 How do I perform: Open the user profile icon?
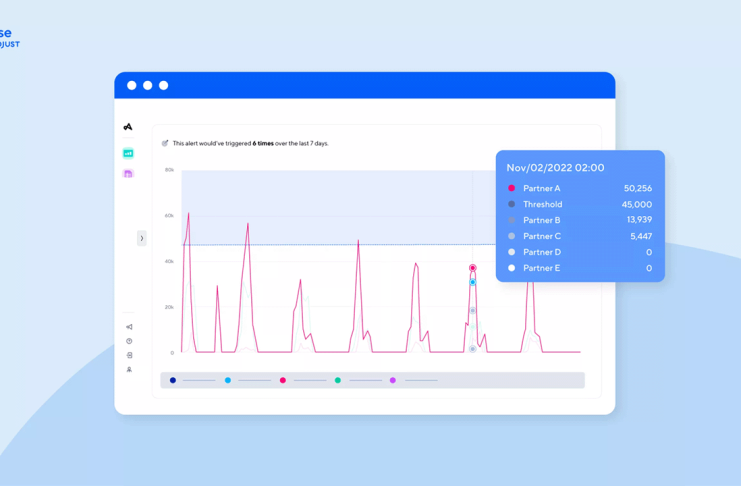pos(129,370)
